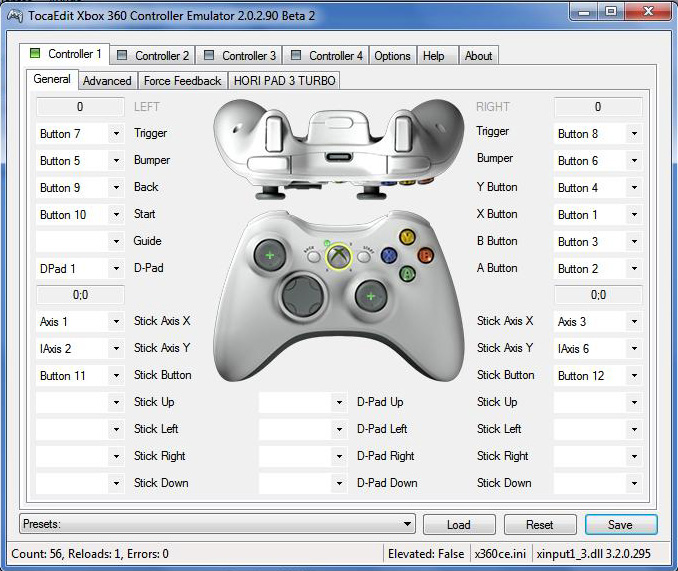Click the 'x360ce.ini' status bar entry
This screenshot has height=571, width=678.
[500, 554]
